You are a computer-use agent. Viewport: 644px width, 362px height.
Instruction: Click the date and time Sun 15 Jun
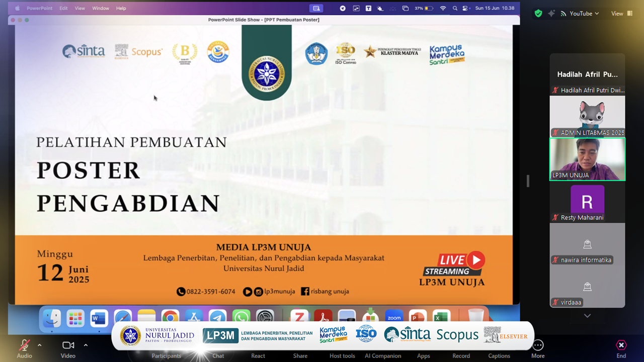495,8
